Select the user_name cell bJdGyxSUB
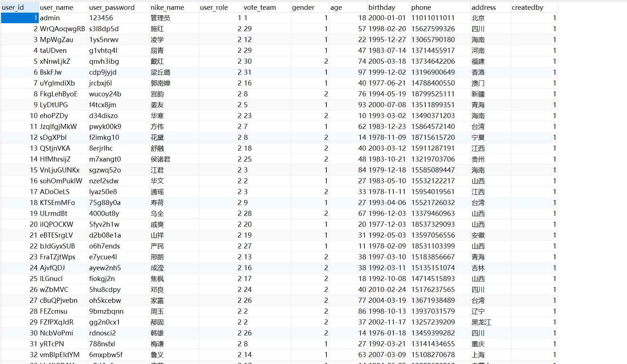 click(x=63, y=246)
